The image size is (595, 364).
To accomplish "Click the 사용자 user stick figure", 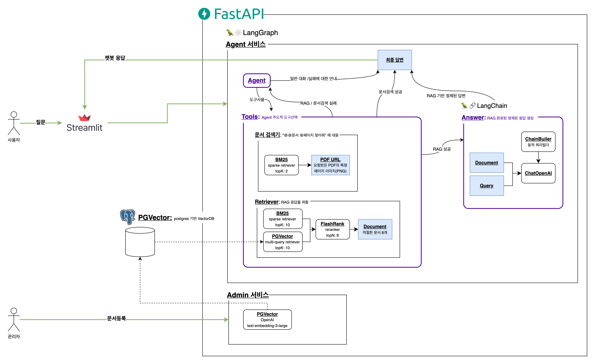I will (14, 123).
